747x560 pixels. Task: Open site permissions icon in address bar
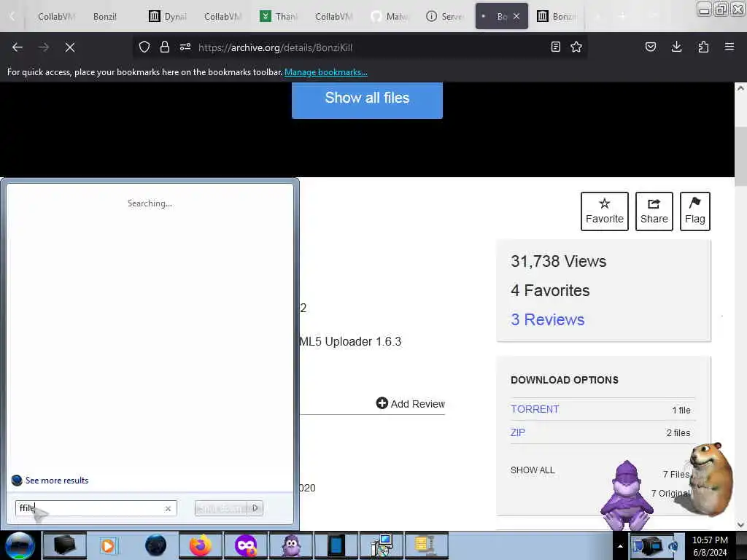185,47
